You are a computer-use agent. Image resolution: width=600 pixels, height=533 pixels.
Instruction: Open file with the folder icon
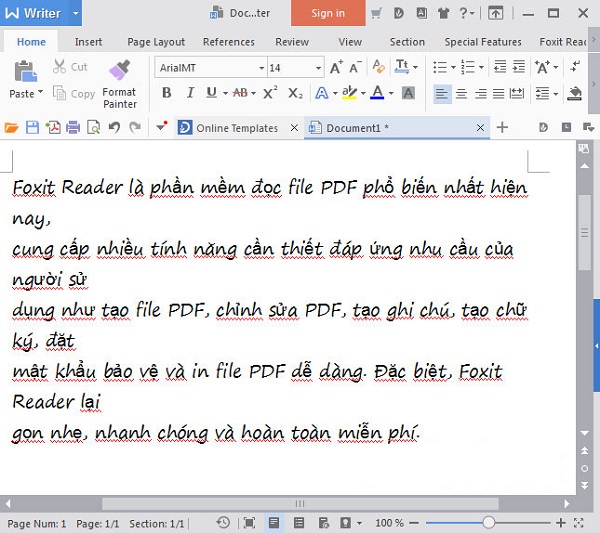pyautogui.click(x=11, y=127)
